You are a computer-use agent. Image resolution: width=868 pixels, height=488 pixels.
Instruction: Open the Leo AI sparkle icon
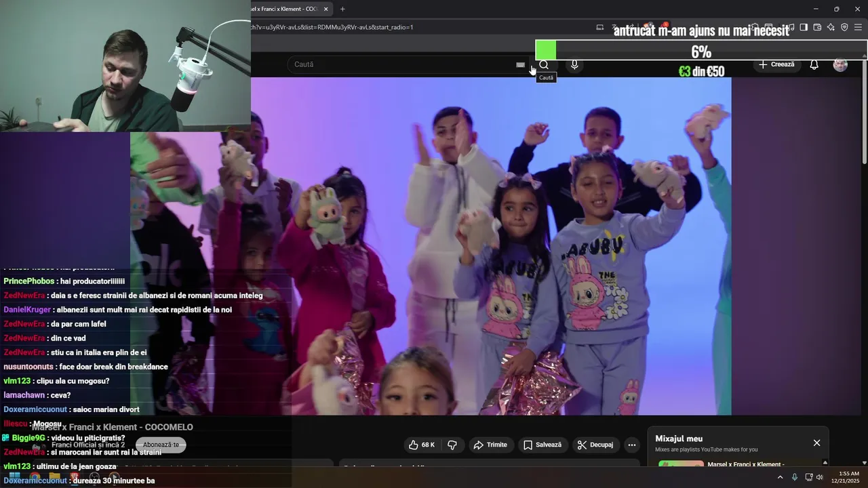[831, 27]
